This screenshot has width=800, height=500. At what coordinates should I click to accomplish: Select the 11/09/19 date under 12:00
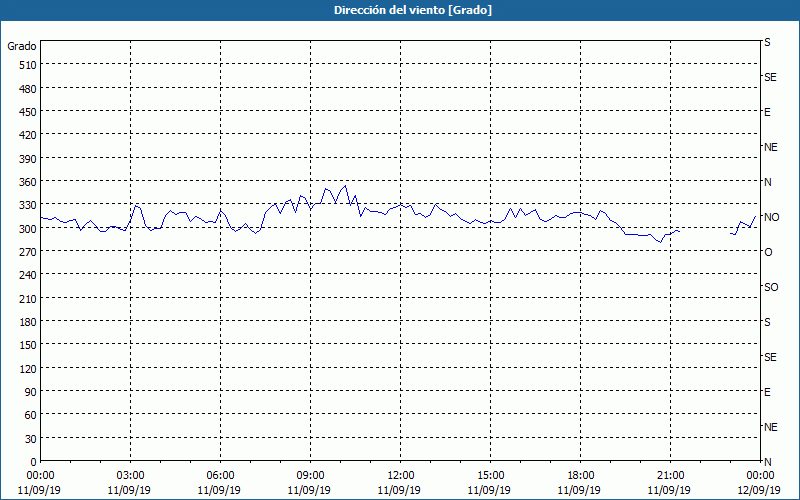pos(399,490)
